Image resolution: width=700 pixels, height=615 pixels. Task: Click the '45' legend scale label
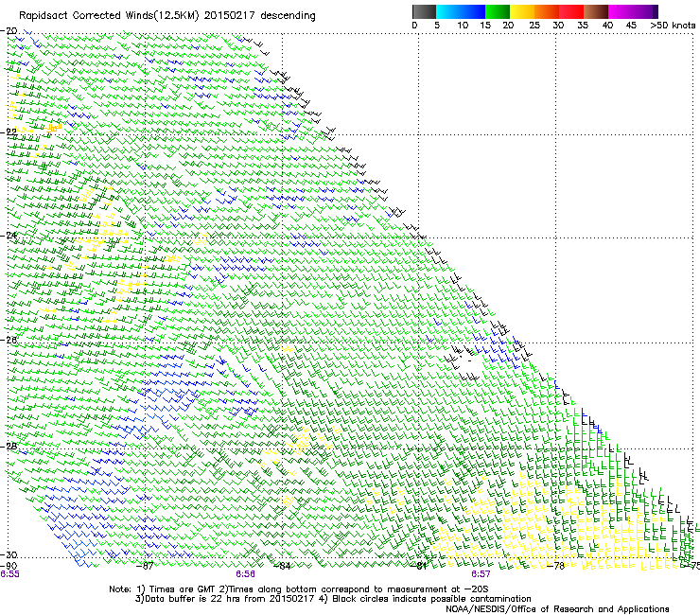click(x=631, y=26)
